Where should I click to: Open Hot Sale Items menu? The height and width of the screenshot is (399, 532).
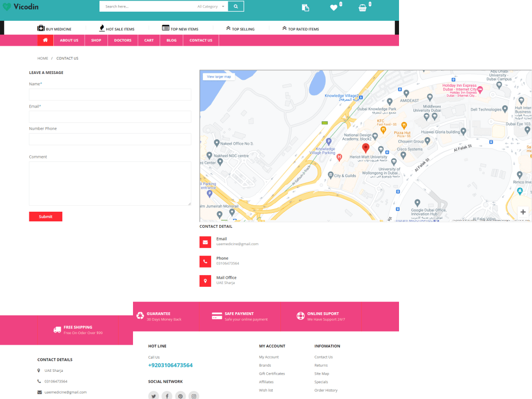click(x=117, y=29)
